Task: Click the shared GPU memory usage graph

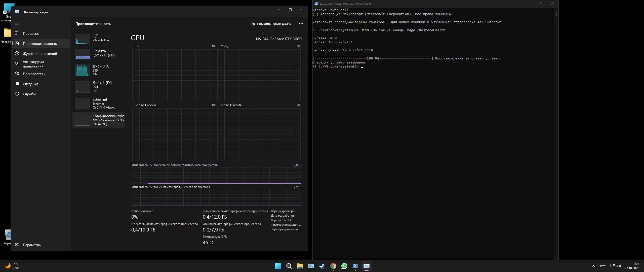Action: (x=216, y=197)
